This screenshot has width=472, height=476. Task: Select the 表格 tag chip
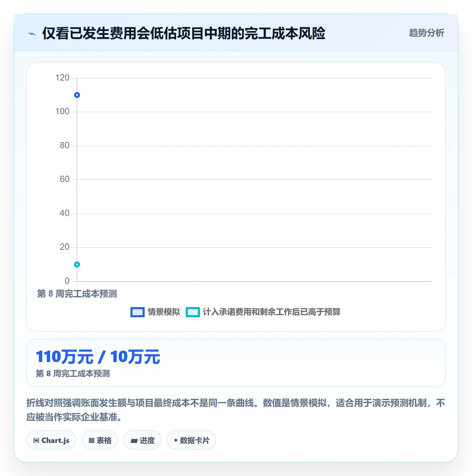click(100, 440)
